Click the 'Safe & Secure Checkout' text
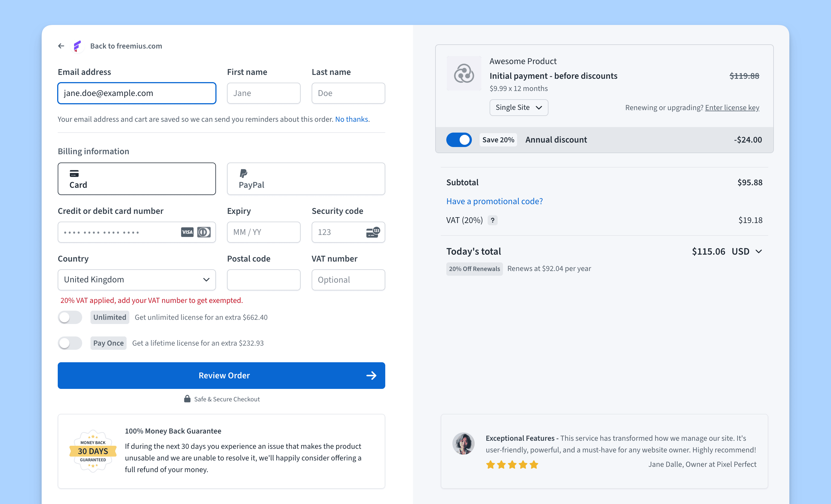 [x=227, y=399]
